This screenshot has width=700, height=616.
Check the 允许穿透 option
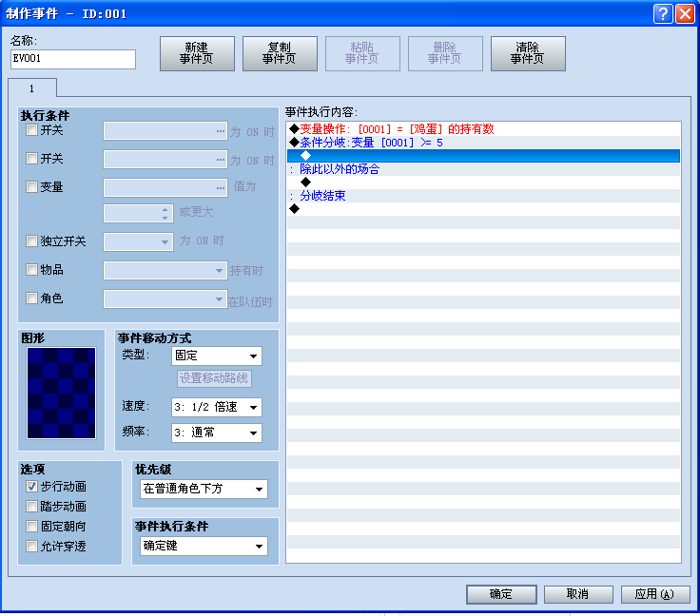(x=31, y=546)
